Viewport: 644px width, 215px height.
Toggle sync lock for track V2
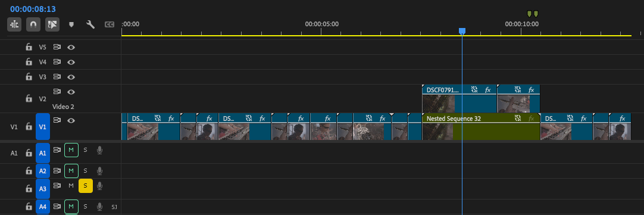pyautogui.click(x=57, y=92)
